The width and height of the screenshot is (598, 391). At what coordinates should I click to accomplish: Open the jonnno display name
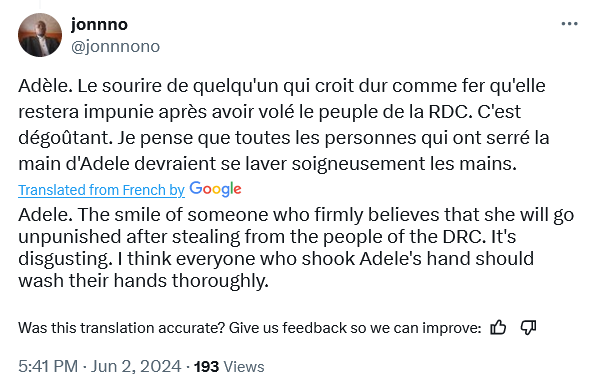pyautogui.click(x=99, y=24)
